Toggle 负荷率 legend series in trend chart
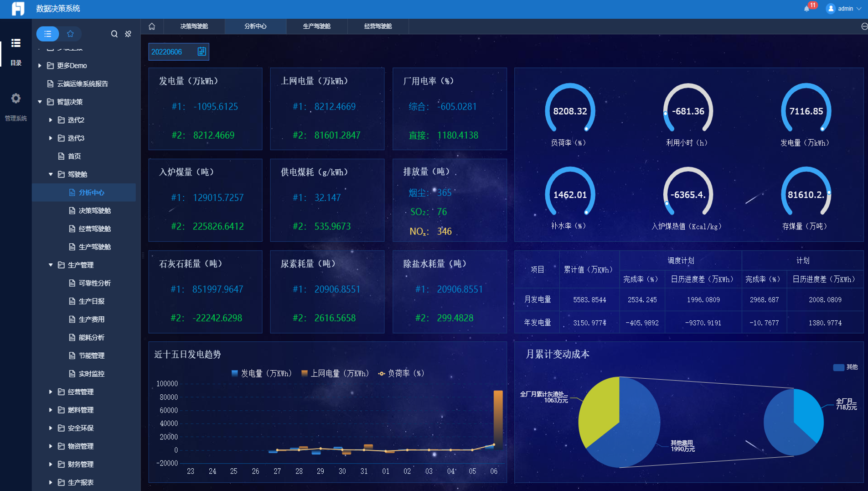This screenshot has width=868, height=491. click(x=401, y=373)
